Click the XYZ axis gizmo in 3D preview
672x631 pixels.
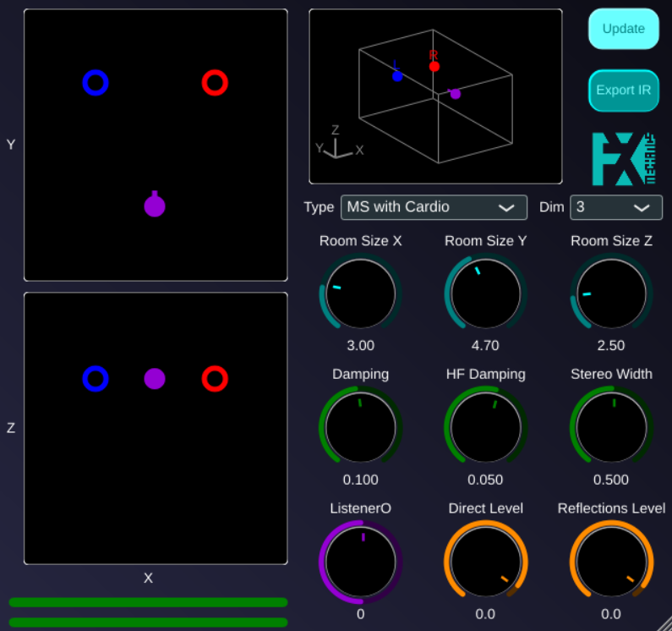pyautogui.click(x=337, y=146)
